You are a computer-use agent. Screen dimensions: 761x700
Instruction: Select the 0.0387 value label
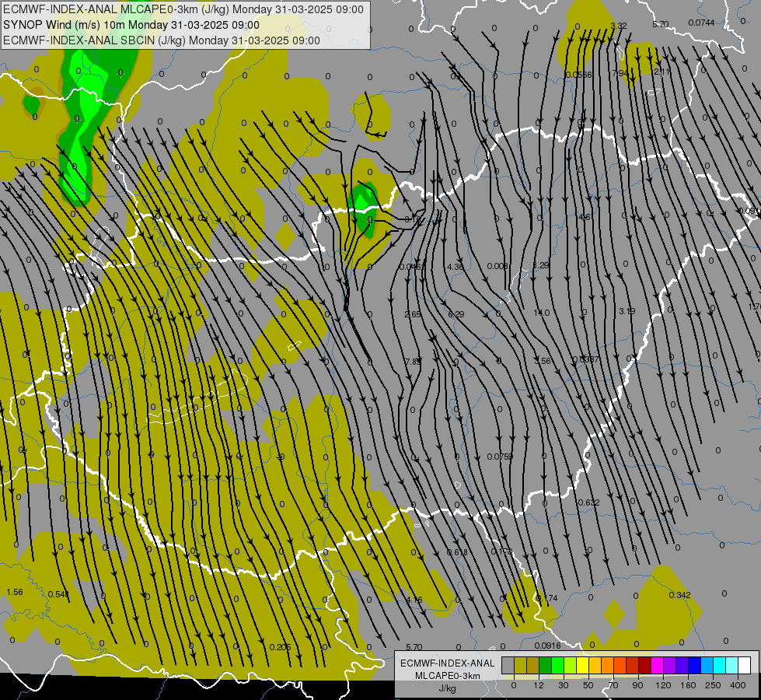(x=586, y=359)
